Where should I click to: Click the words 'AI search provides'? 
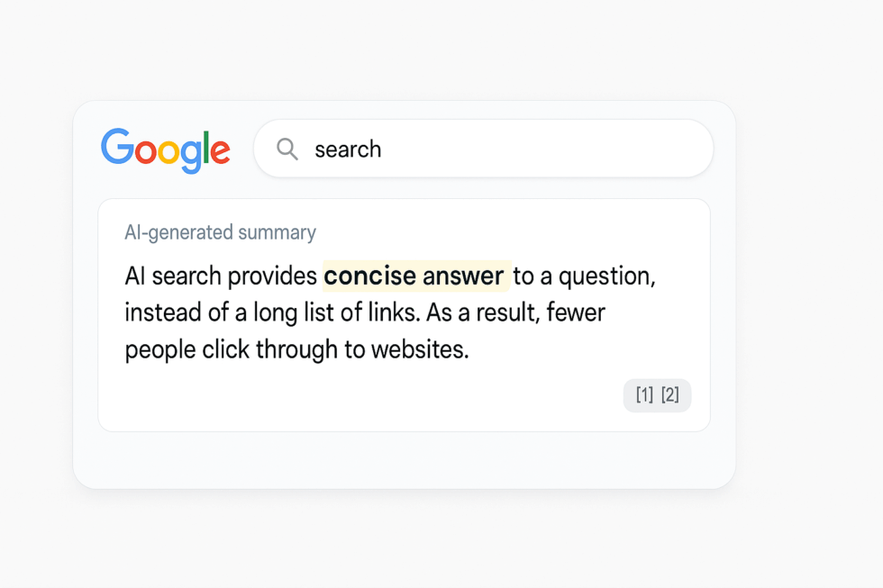pos(221,276)
